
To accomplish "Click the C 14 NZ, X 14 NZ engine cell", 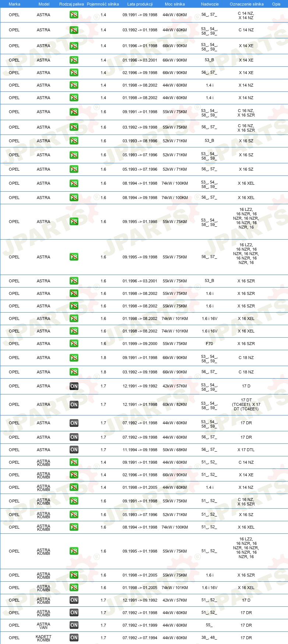I will click(246, 15).
